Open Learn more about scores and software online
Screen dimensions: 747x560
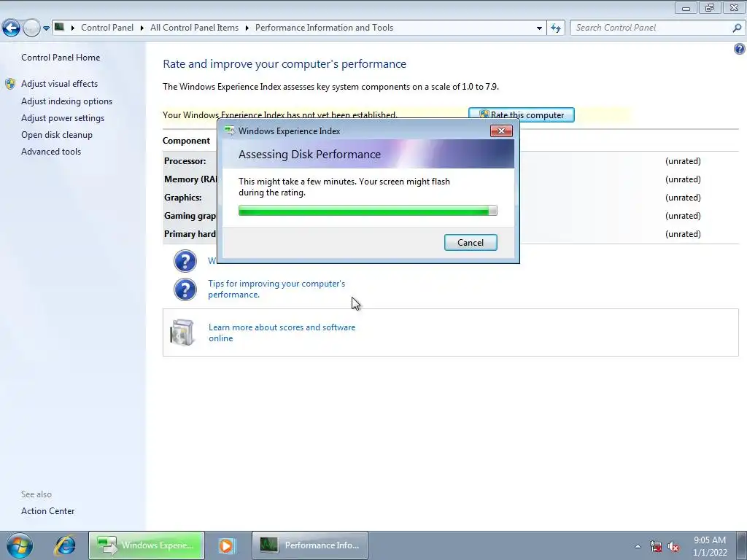[x=282, y=332]
